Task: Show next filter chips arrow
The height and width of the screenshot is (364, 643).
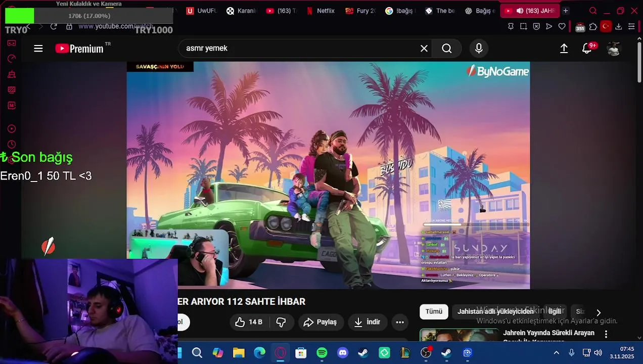Action: coord(599,312)
